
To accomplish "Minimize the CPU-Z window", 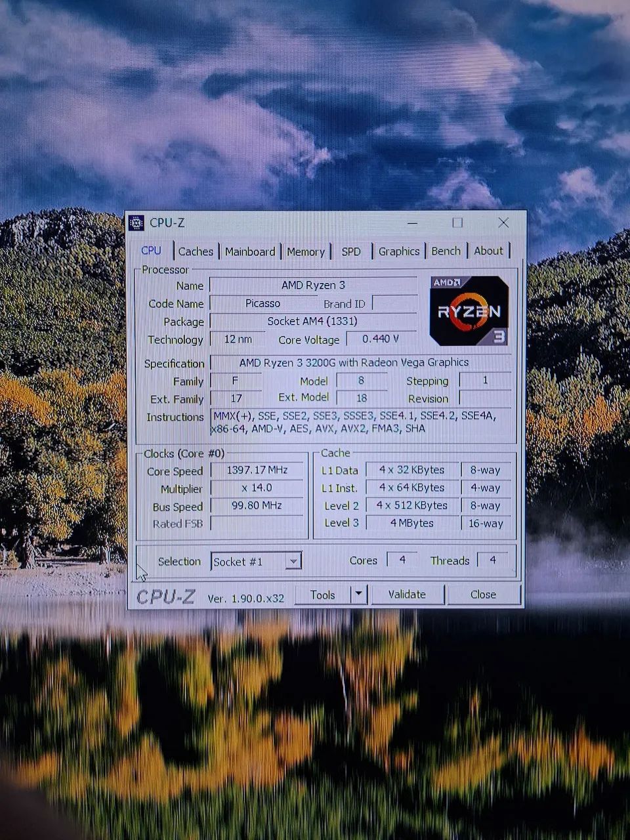I will 413,223.
